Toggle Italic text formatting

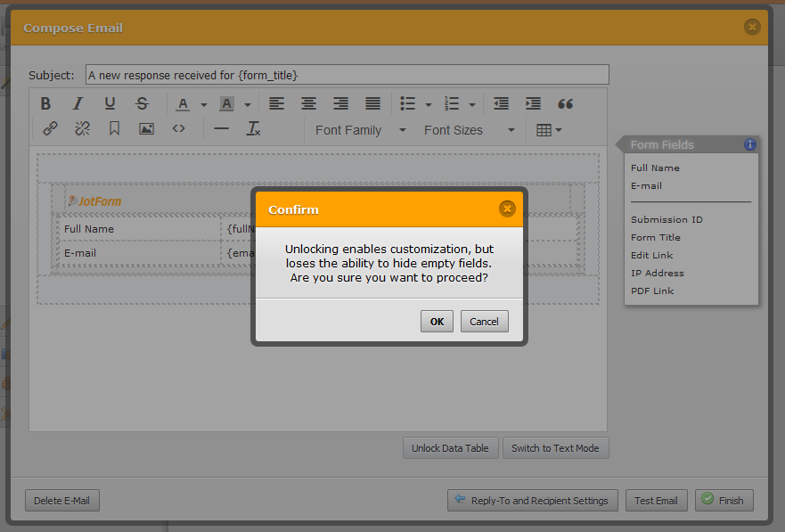click(78, 103)
